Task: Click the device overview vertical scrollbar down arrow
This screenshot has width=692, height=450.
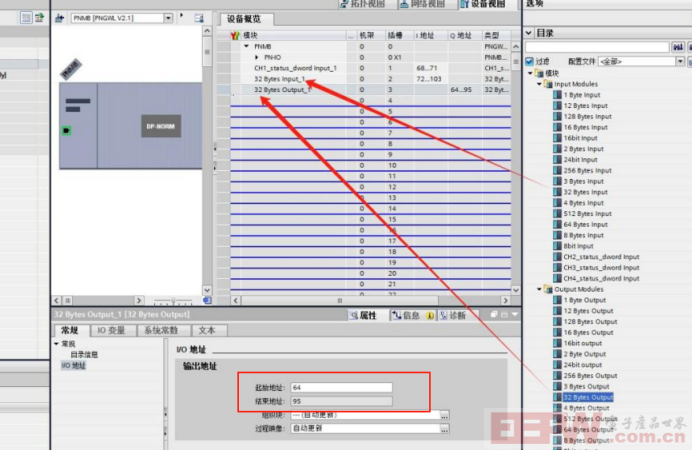Action: [515, 290]
